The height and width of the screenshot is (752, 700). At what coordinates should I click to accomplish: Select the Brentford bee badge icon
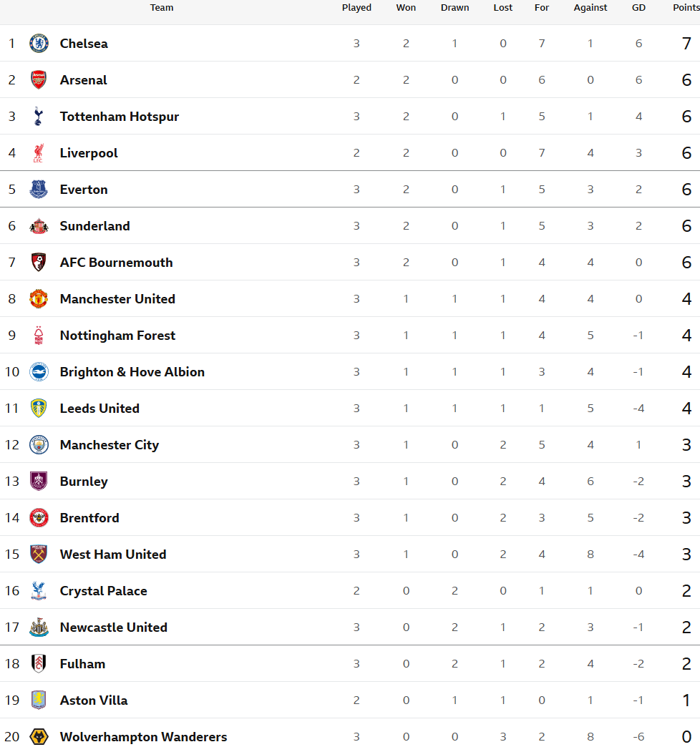click(x=39, y=517)
